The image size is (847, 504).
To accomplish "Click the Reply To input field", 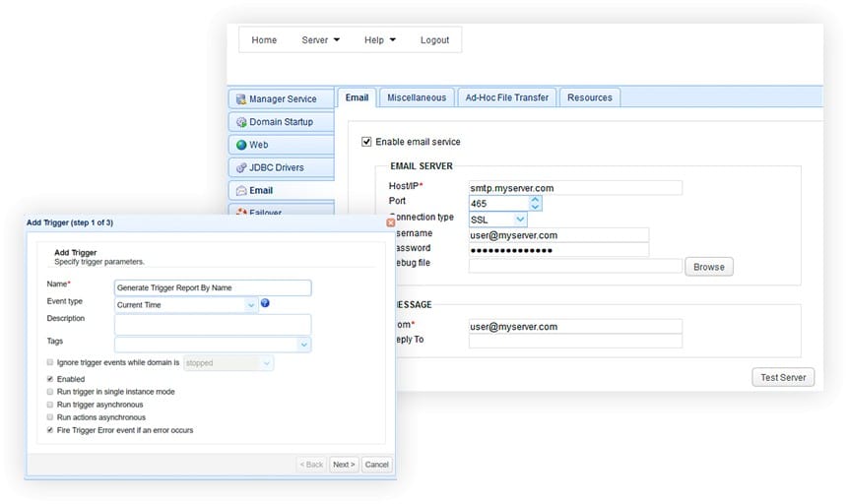I will [575, 341].
